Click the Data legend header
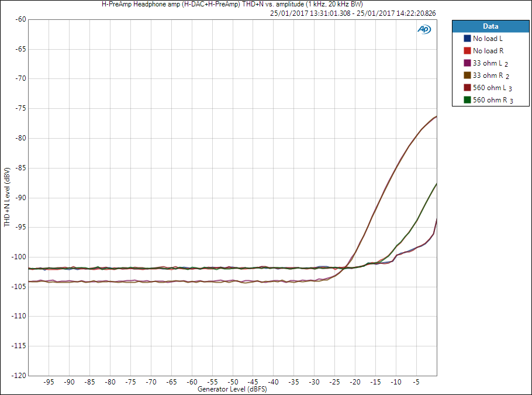Screen dimensions: 532x395 [x=490, y=26]
